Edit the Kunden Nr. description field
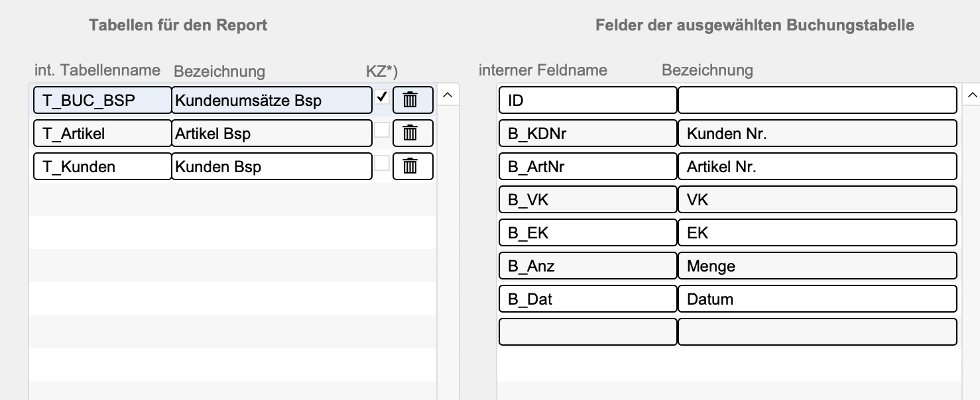The height and width of the screenshot is (400, 980). pos(817,133)
